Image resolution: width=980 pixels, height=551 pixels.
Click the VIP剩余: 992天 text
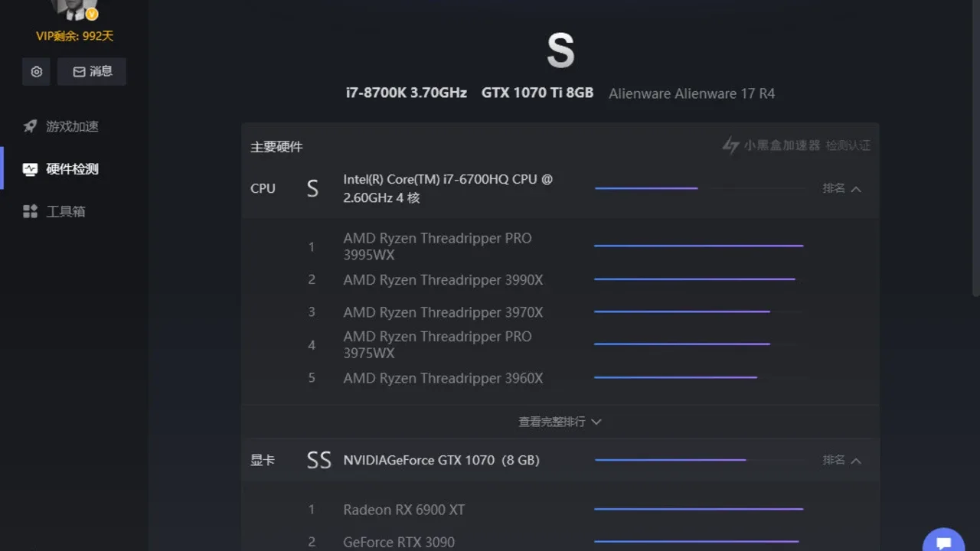[74, 36]
